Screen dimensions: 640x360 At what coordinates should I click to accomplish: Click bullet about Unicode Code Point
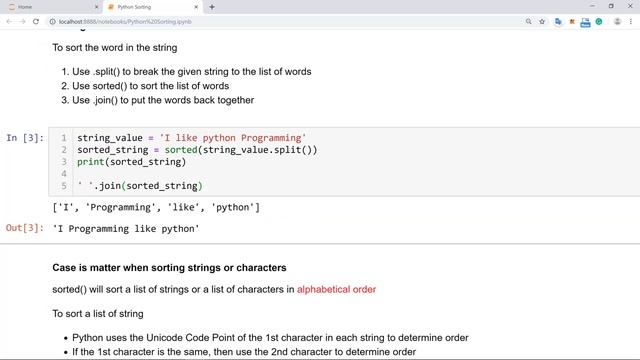tap(270, 338)
